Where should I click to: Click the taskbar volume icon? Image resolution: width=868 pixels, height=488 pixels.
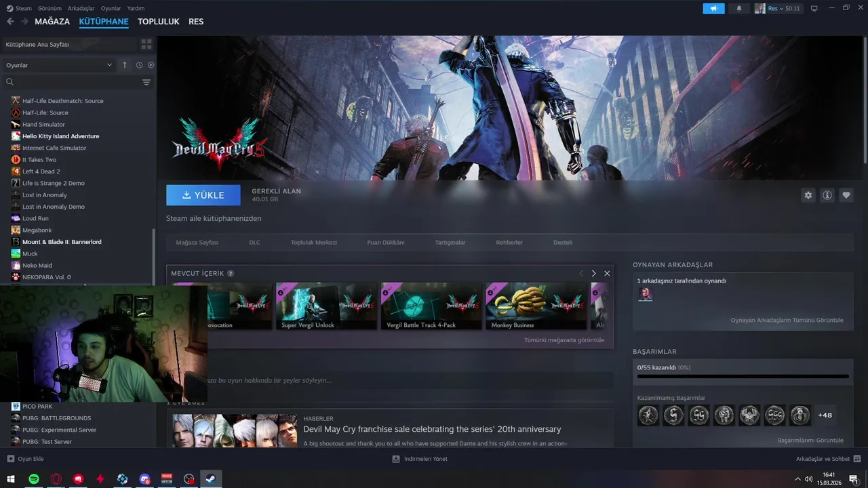[808, 479]
